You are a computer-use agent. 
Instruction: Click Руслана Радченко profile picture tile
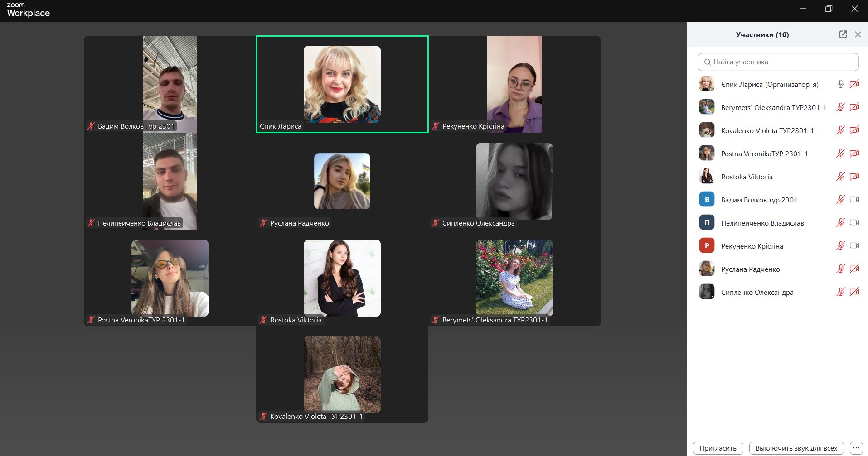coord(342,181)
